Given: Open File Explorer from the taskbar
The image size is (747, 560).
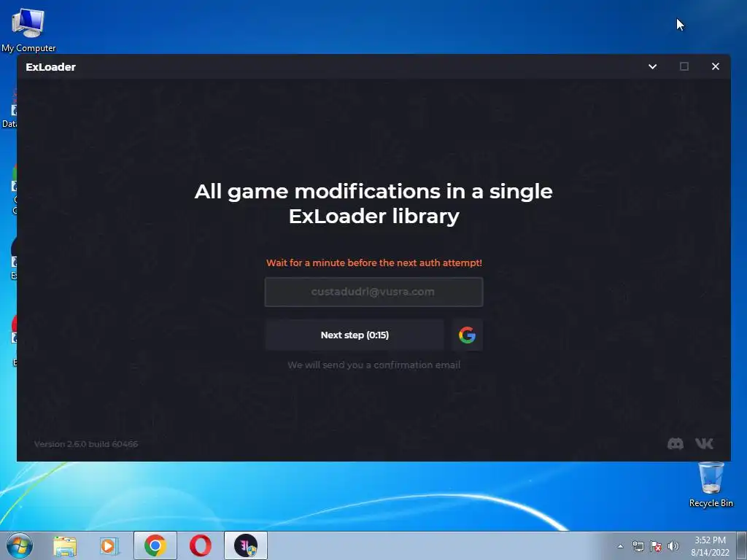Looking at the screenshot, I should click(x=65, y=545).
